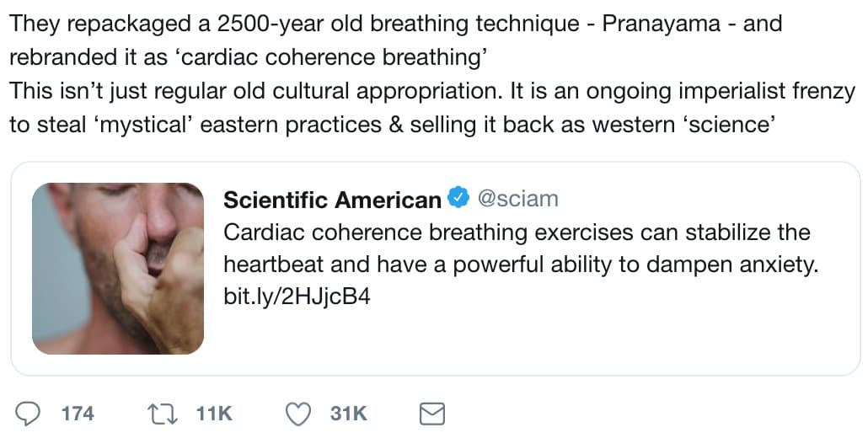
Task: Click the @sciam handle
Action: coord(517,199)
